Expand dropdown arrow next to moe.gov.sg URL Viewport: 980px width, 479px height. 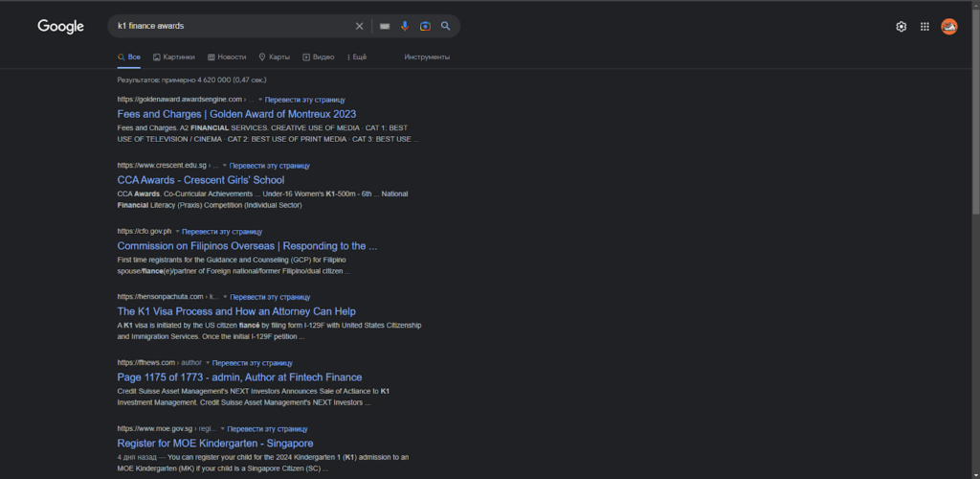pos(223,429)
